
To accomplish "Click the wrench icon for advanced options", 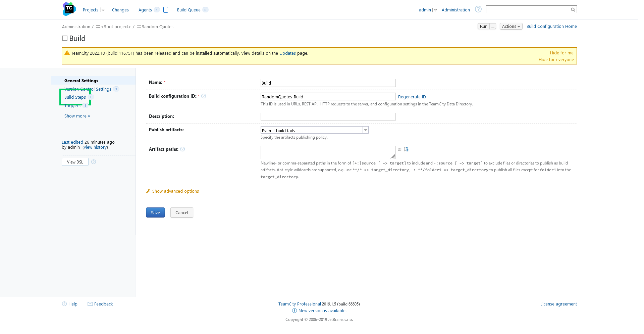I will tap(148, 191).
